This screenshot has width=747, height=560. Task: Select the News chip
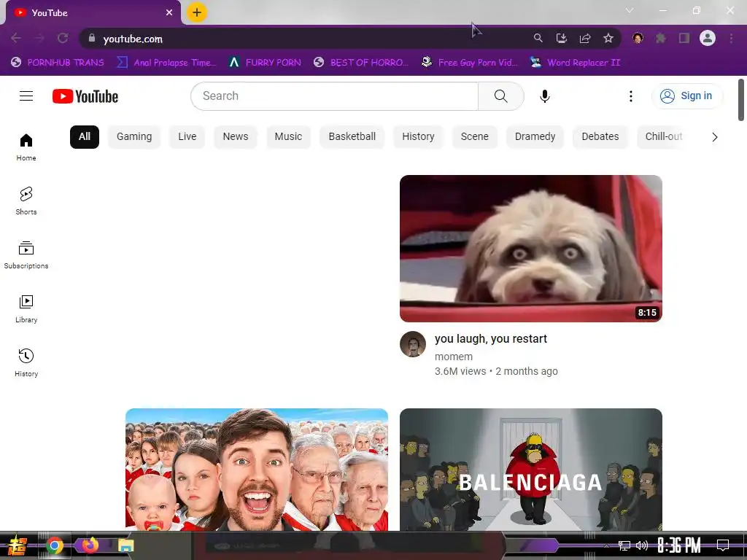pos(236,137)
